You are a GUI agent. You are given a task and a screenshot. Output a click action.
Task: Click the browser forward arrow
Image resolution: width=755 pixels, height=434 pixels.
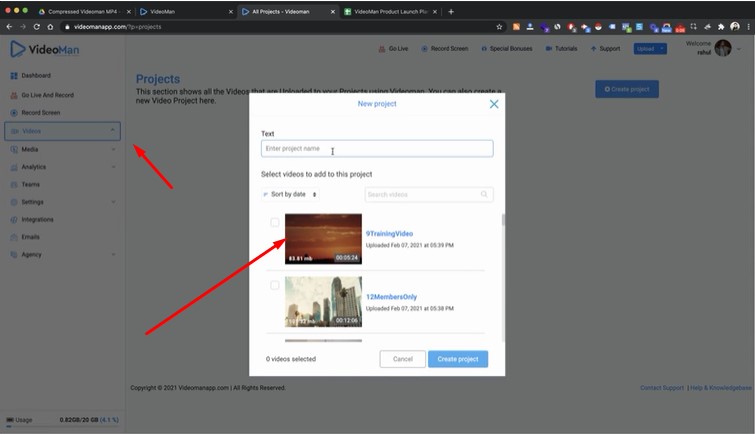tap(23, 27)
